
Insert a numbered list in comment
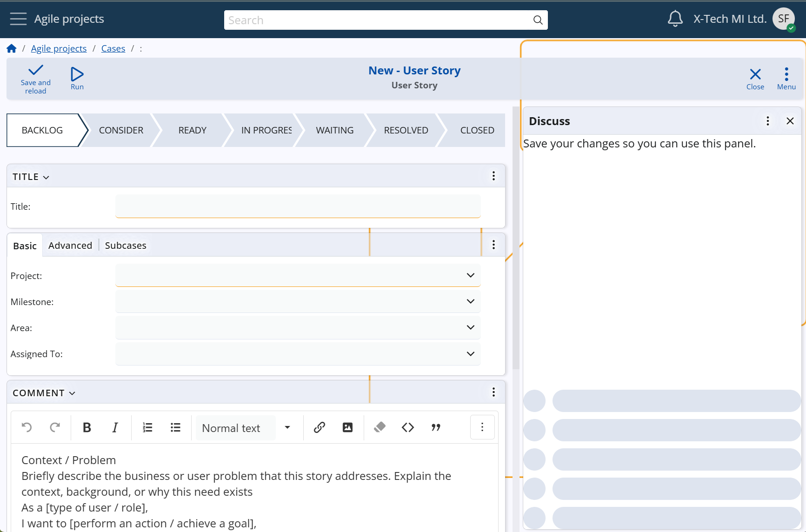pos(147,427)
